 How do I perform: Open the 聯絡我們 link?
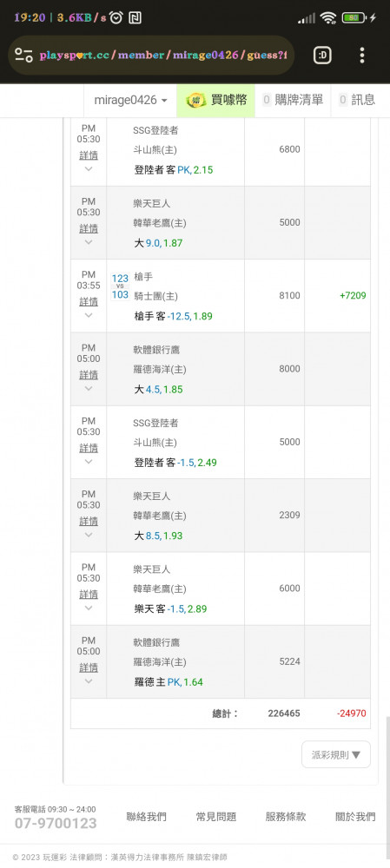[146, 817]
